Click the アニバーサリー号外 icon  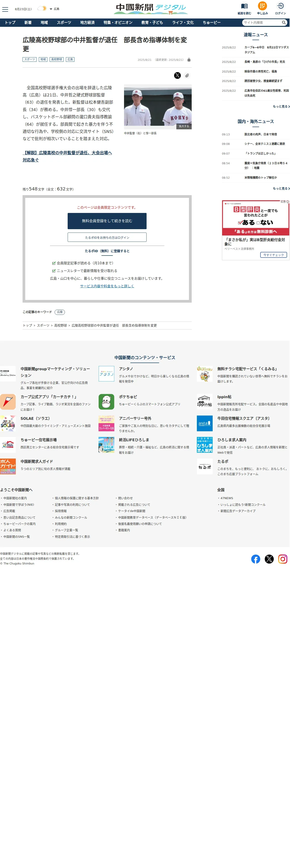point(106,424)
